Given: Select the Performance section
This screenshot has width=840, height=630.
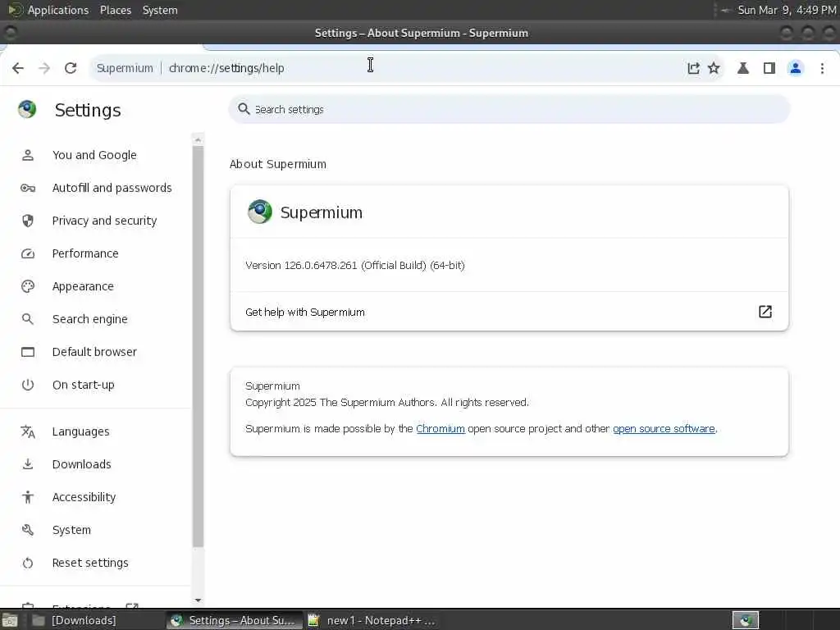Looking at the screenshot, I should pos(85,253).
